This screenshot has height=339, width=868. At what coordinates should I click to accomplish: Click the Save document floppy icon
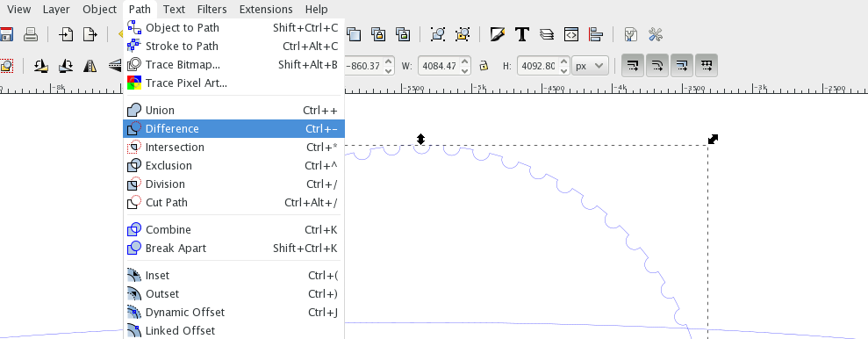(6, 35)
